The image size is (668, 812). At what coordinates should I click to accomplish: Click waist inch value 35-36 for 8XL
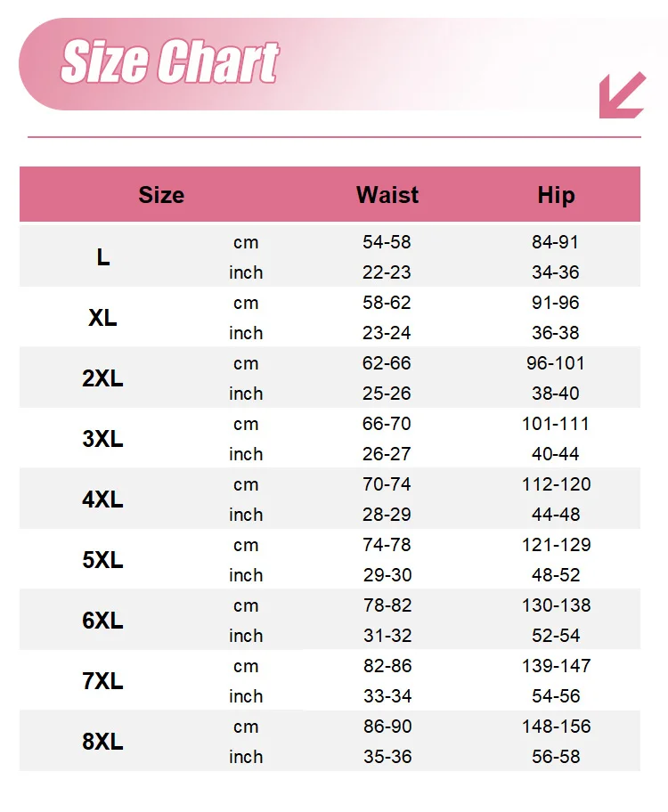387,757
